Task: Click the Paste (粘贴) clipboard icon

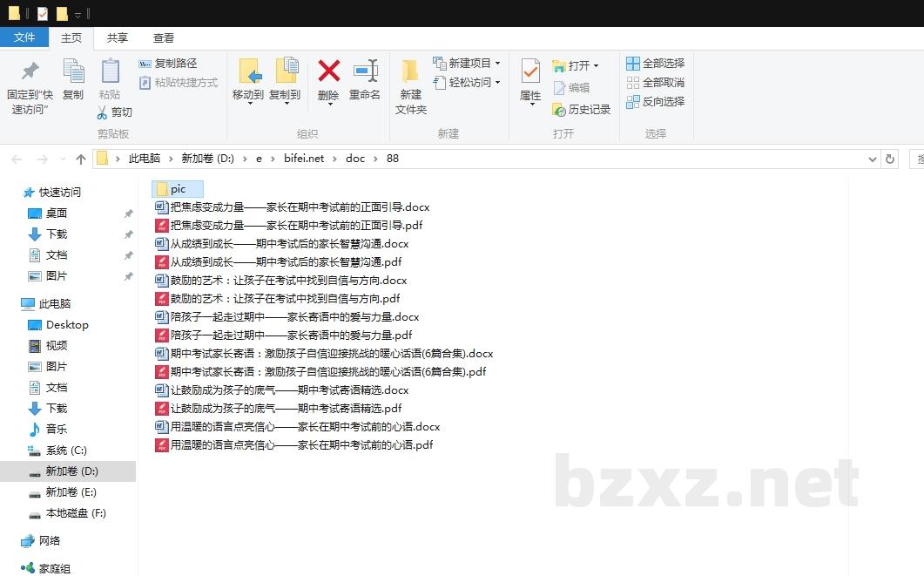Action: (x=110, y=71)
